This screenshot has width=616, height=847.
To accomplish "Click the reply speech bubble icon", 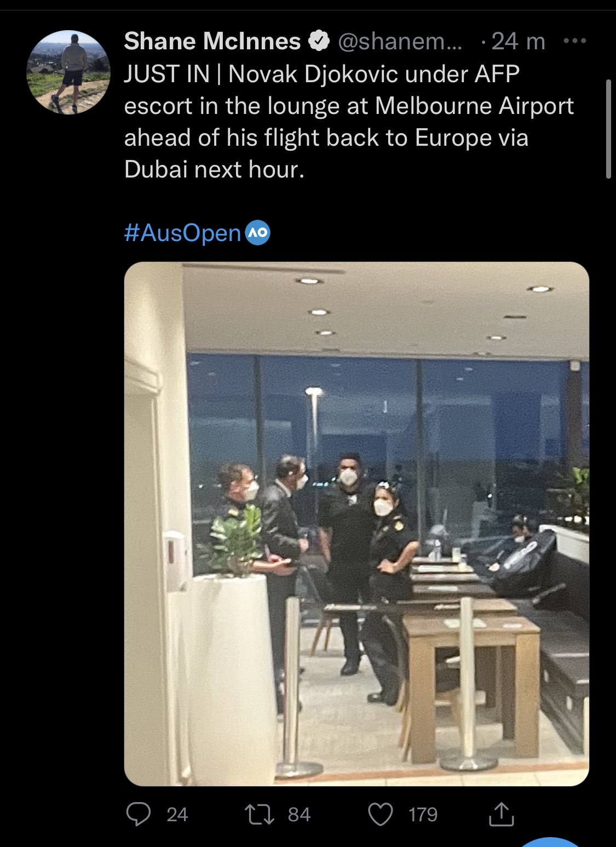I will pos(139,814).
